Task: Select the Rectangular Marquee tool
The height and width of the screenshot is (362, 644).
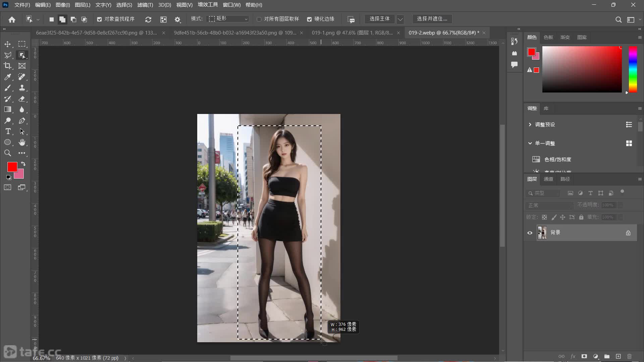Action: tap(22, 44)
